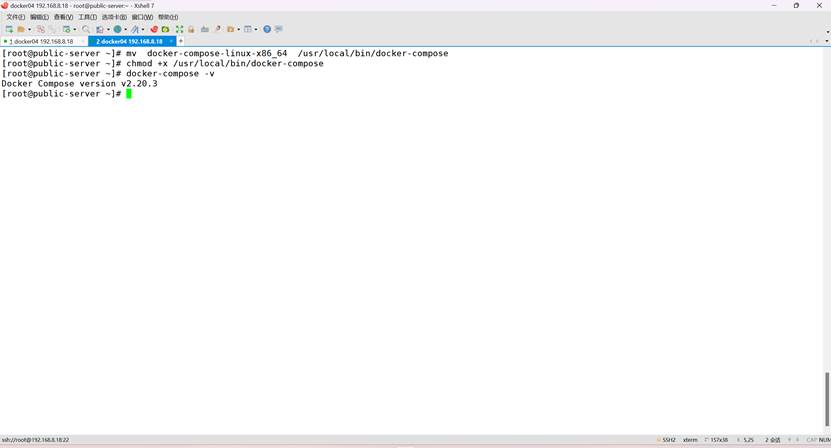Click the session properties toolbar icon
The image size is (831, 448).
point(66,29)
